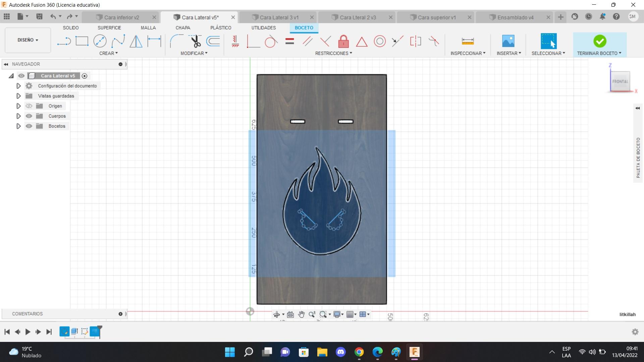Image resolution: width=644 pixels, height=362 pixels.
Task: Select the center diameter circle tool
Action: 100,41
